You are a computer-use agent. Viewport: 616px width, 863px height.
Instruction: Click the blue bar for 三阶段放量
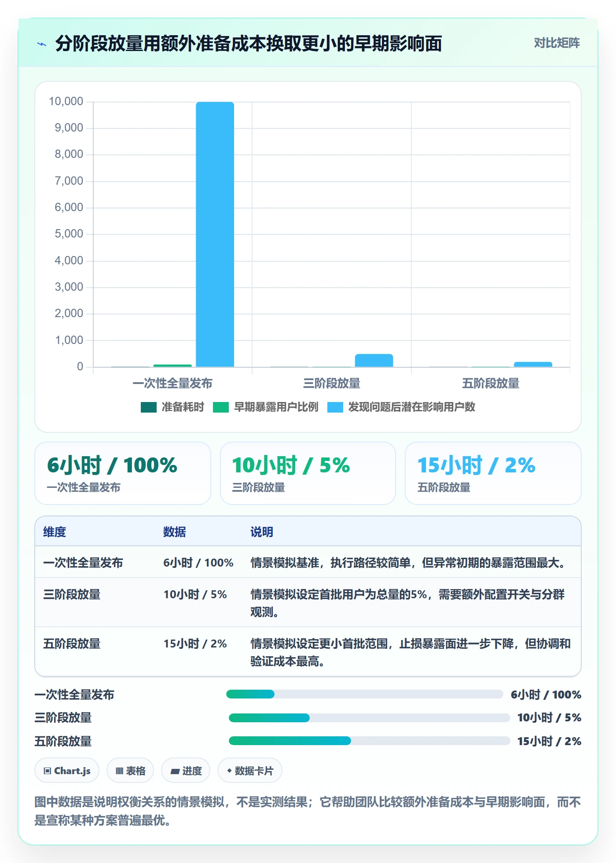[x=374, y=360]
